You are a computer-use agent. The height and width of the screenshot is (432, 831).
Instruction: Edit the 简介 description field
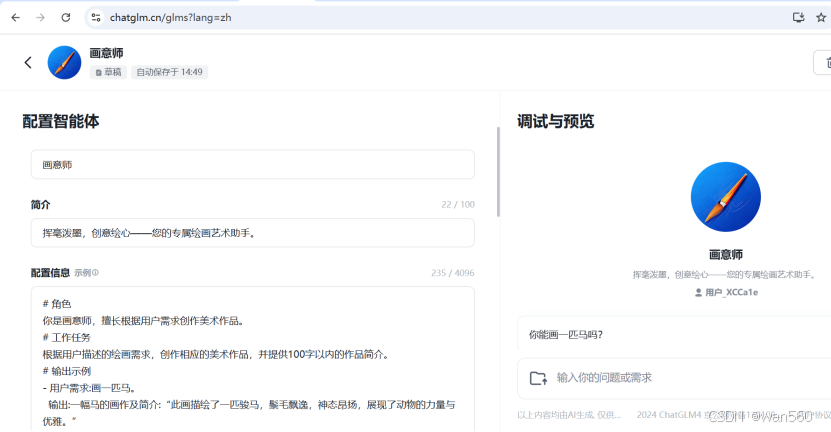click(x=252, y=233)
